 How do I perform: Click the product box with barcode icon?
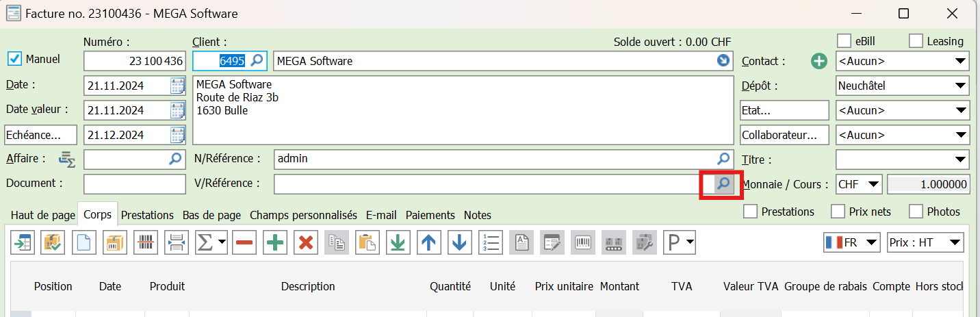click(115, 242)
